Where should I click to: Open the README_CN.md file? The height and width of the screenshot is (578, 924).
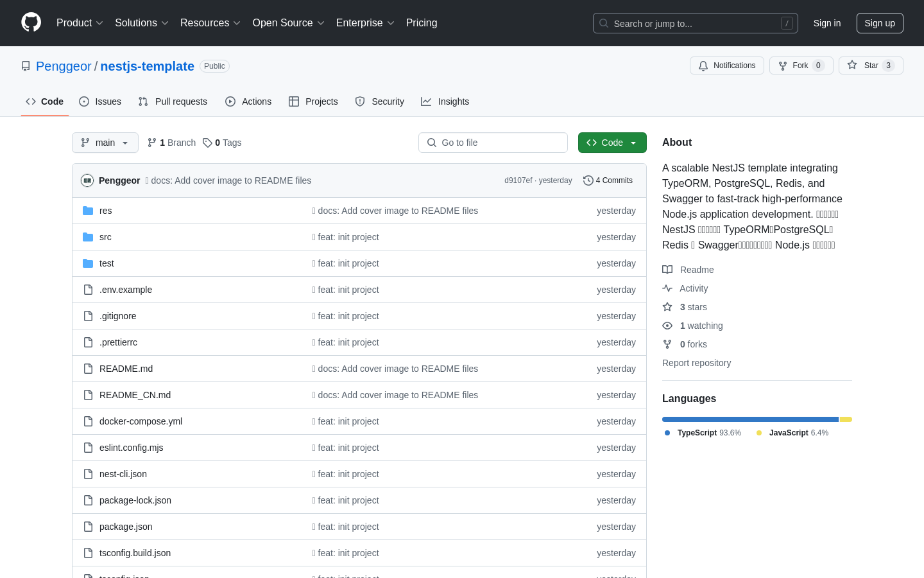click(x=135, y=395)
